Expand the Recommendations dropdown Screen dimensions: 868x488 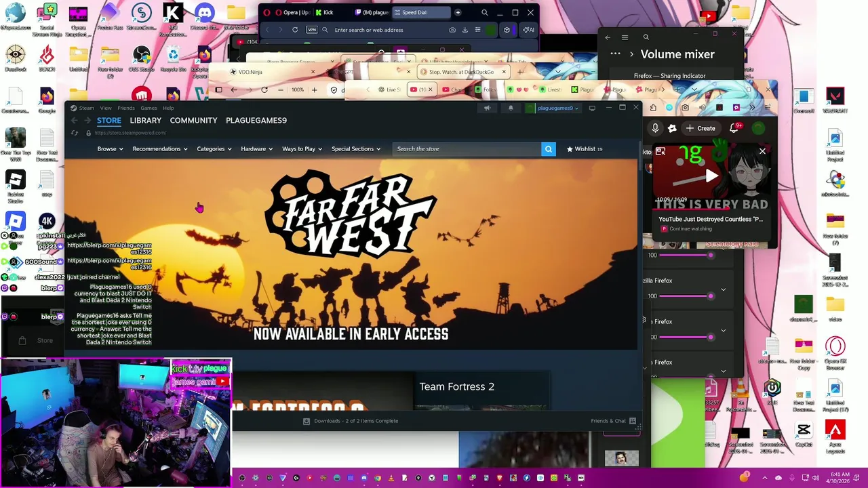click(160, 149)
